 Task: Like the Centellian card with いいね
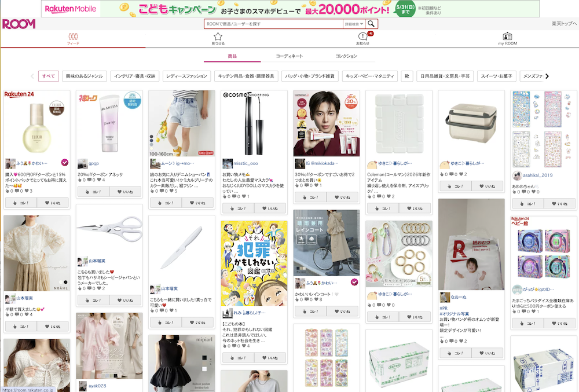point(342,197)
